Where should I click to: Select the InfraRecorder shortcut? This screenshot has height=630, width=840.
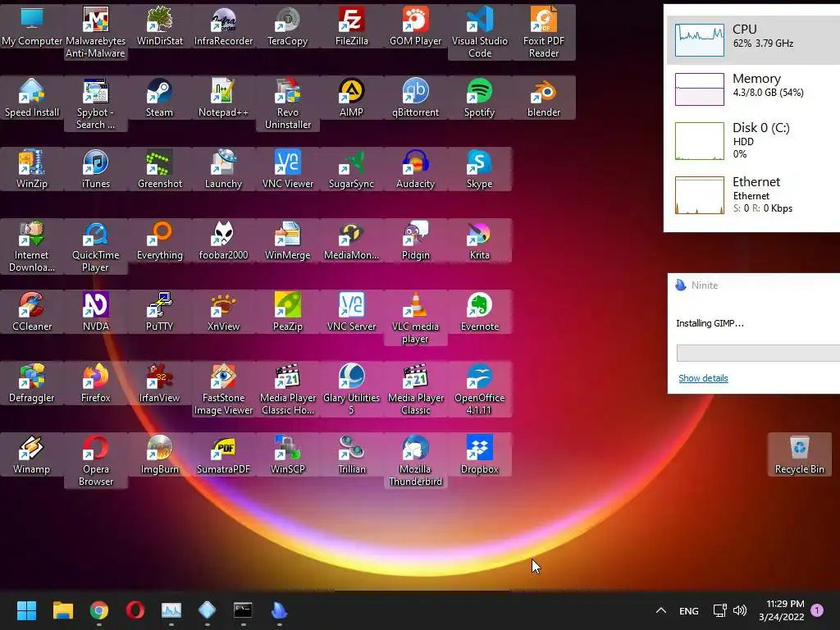223,26
